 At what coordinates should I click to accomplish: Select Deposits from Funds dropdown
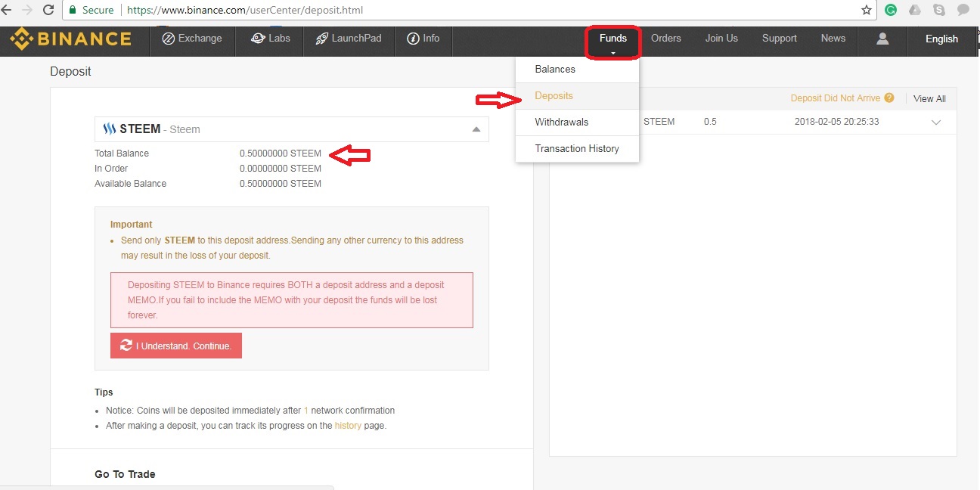tap(578, 95)
